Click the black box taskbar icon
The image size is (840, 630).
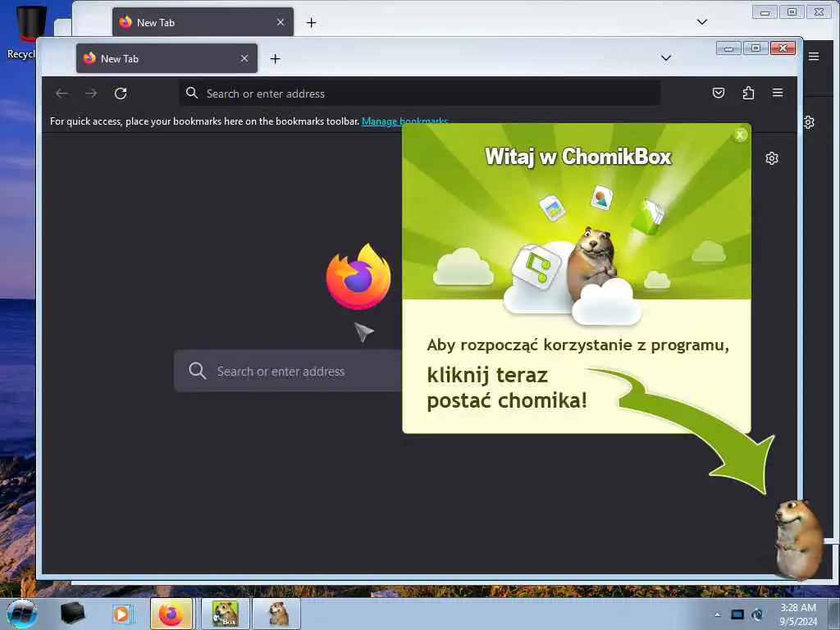pyautogui.click(x=72, y=614)
